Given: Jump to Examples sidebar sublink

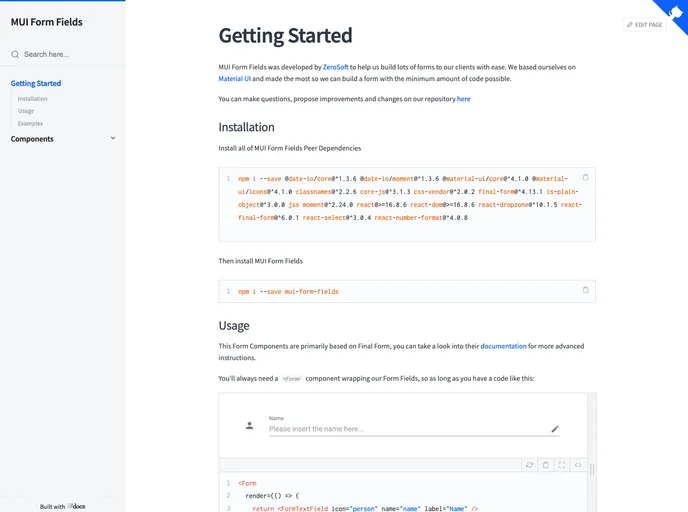Looking at the screenshot, I should click(x=30, y=123).
